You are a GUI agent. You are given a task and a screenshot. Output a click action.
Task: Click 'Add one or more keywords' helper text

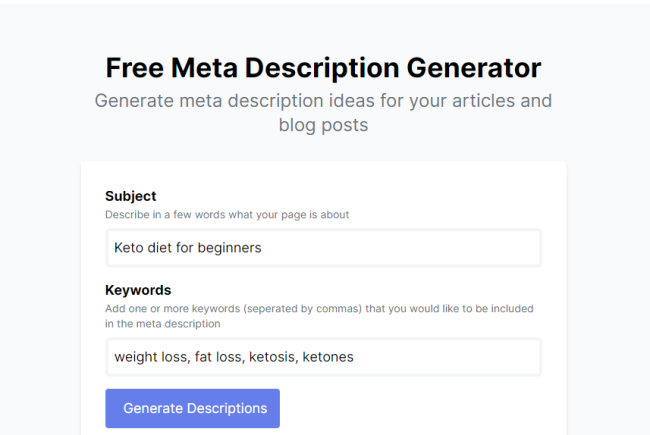tap(319, 308)
